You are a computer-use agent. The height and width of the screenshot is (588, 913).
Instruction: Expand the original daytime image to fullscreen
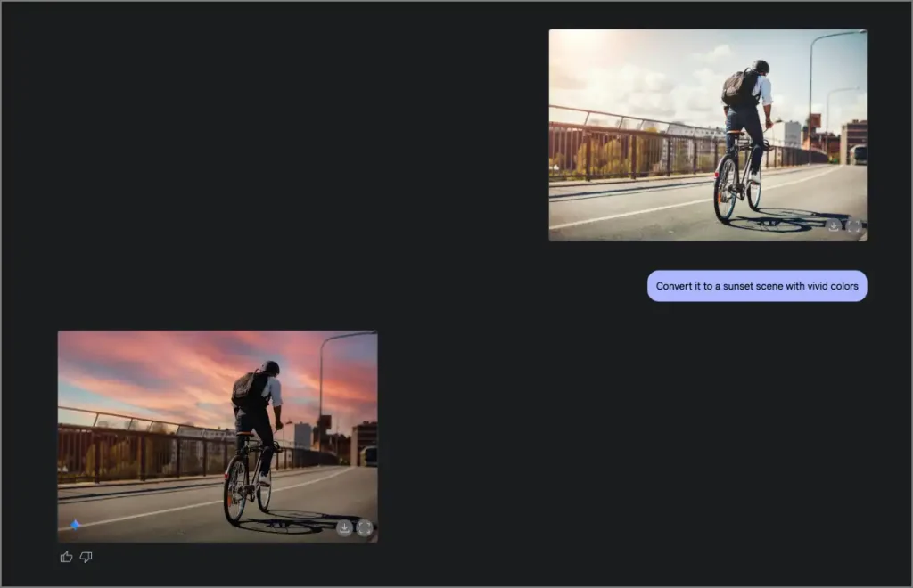[x=853, y=225]
